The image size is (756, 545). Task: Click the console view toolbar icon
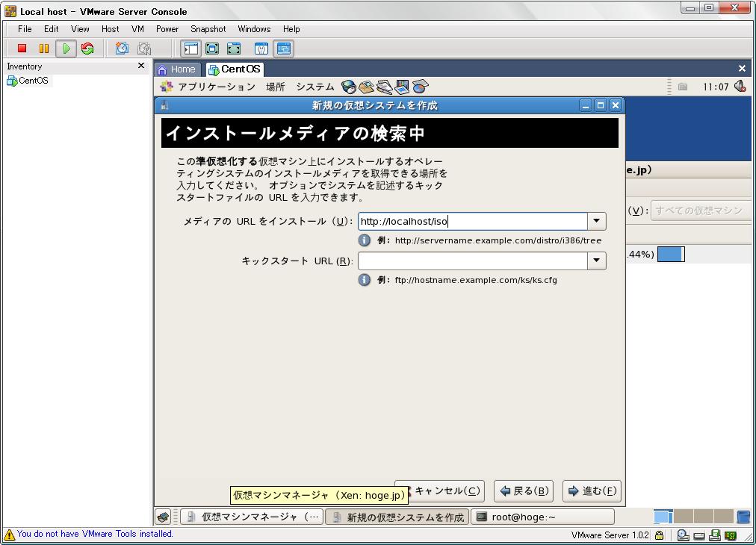(x=284, y=49)
